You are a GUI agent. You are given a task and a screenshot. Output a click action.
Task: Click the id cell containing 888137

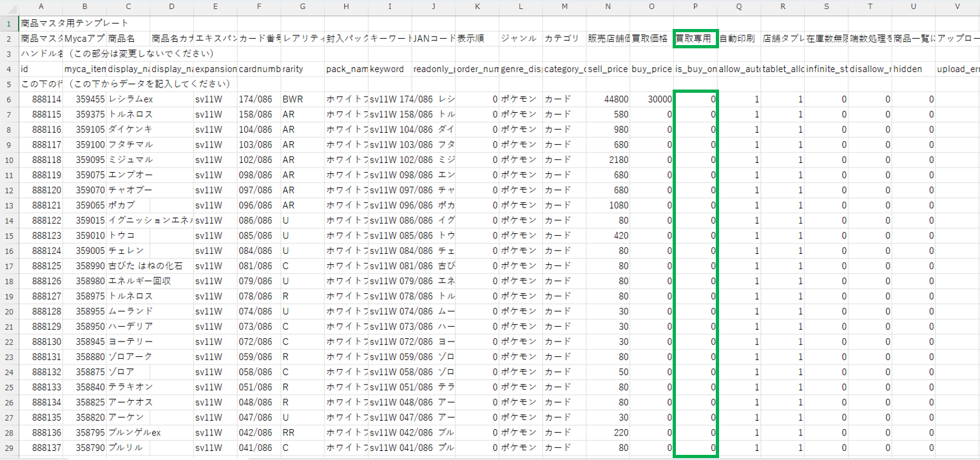(x=41, y=447)
